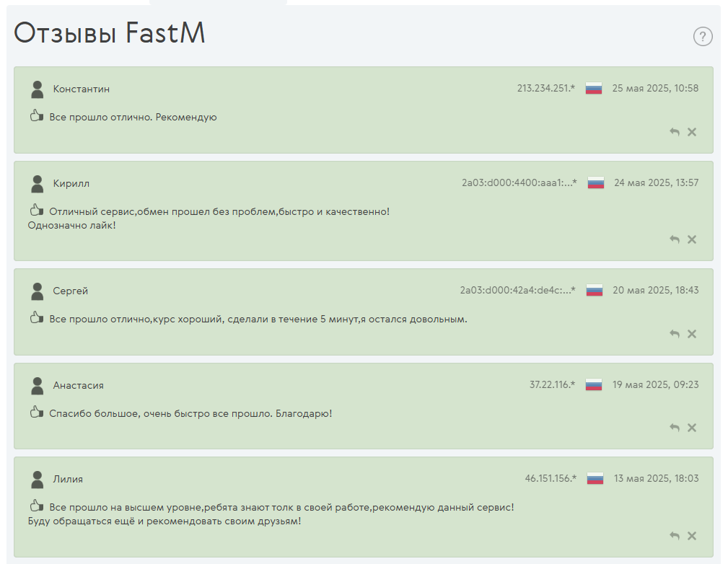Select the name Кирилл
The width and height of the screenshot is (728, 564).
coord(71,184)
